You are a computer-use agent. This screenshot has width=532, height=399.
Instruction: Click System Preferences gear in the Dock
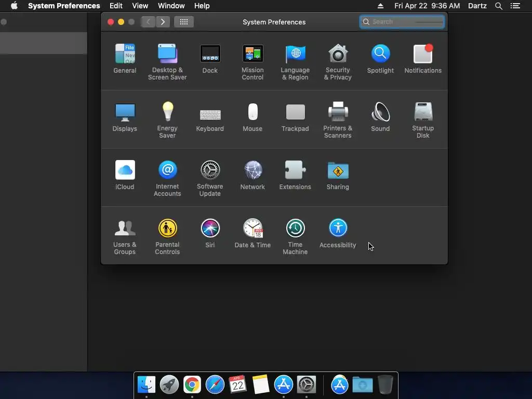click(307, 385)
